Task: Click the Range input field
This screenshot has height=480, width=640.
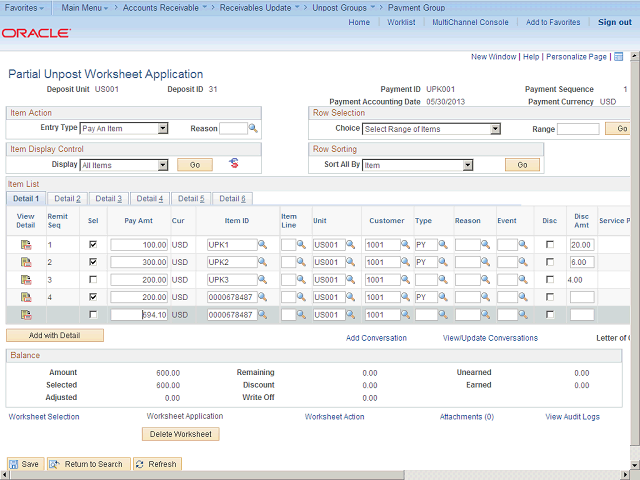Action: pos(578,129)
